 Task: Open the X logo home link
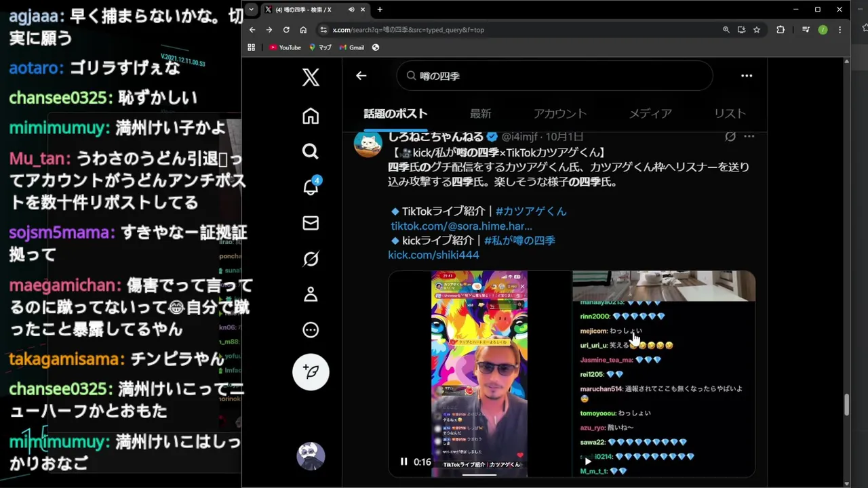[311, 77]
